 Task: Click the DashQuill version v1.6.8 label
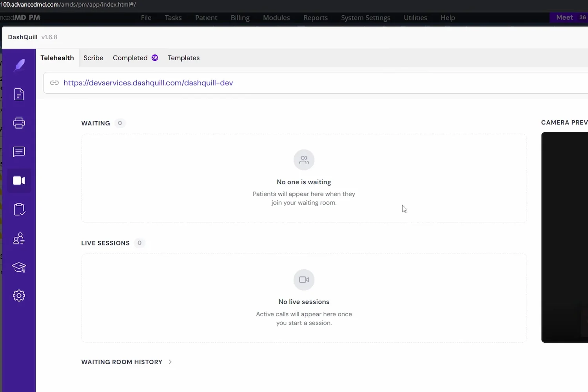(49, 37)
